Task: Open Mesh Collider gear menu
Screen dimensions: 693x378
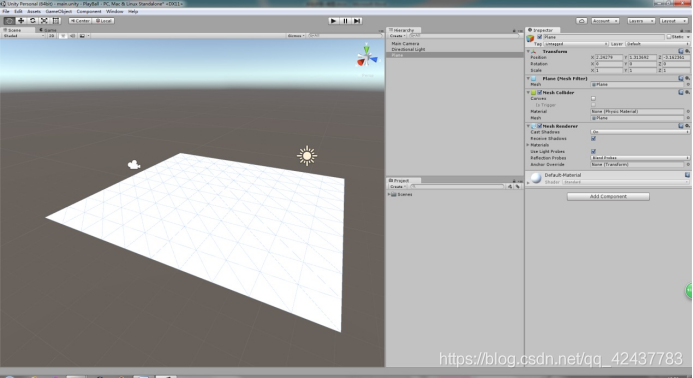Action: [x=687, y=92]
